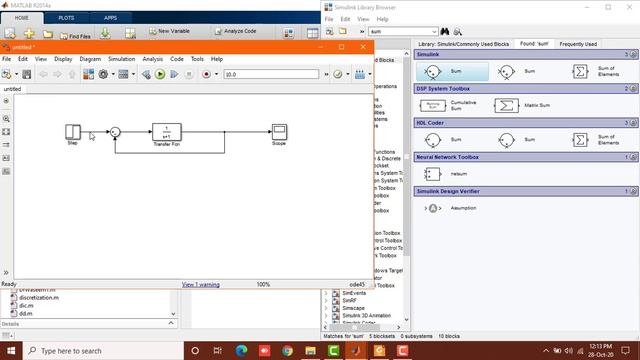The image size is (640, 360).
Task: Open the dropdown arrow next to Model Explorer
Action: (133, 74)
